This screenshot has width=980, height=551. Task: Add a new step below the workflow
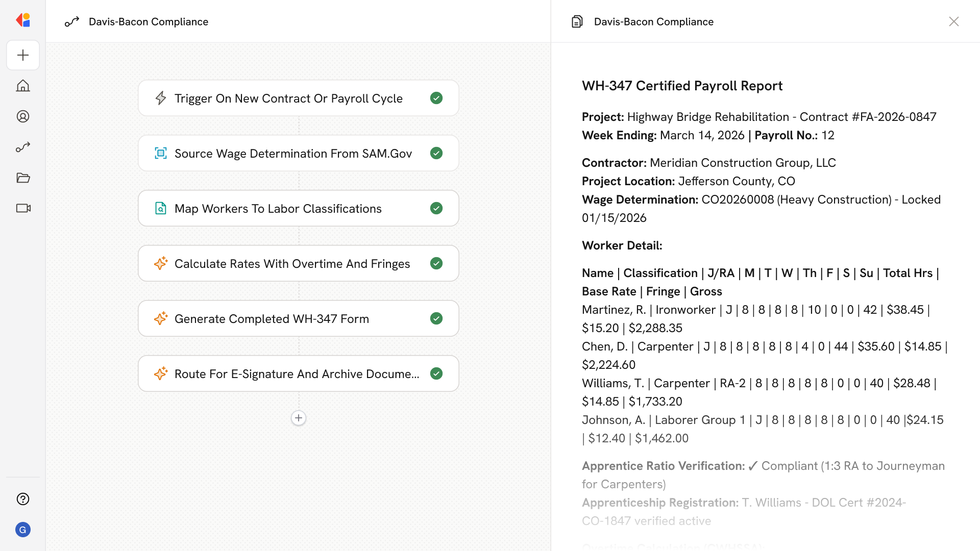(299, 418)
